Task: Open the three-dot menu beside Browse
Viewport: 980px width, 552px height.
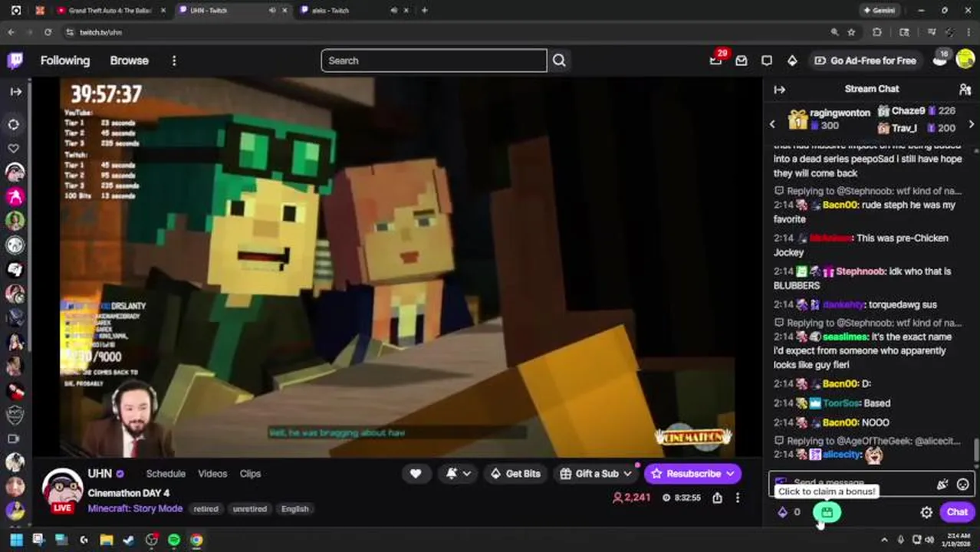Action: click(174, 61)
